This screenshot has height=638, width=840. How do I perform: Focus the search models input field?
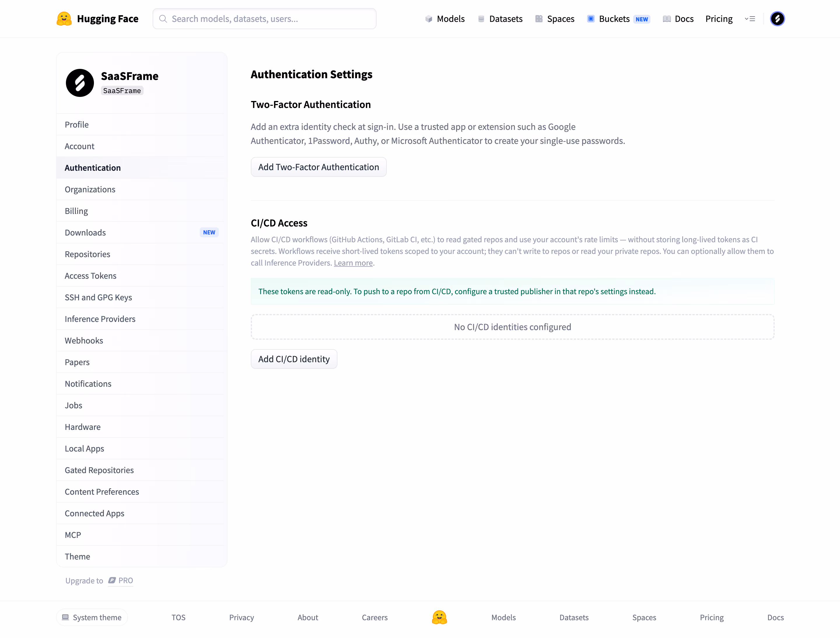coord(264,19)
